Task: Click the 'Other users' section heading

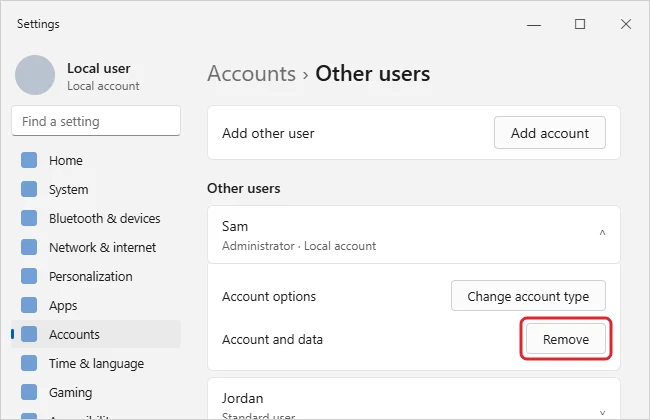Action: (x=244, y=189)
